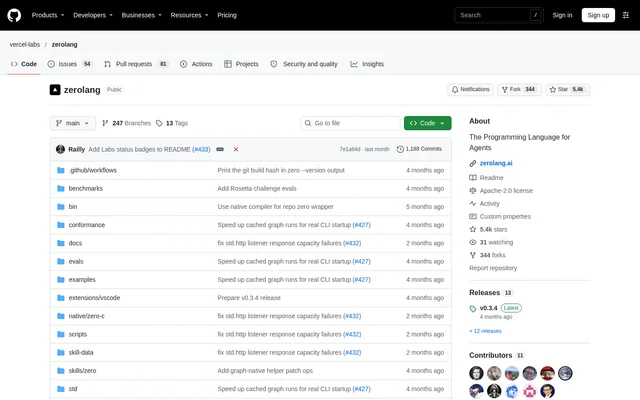
Task: Open the vercel-labs owner link
Action: tap(24, 44)
